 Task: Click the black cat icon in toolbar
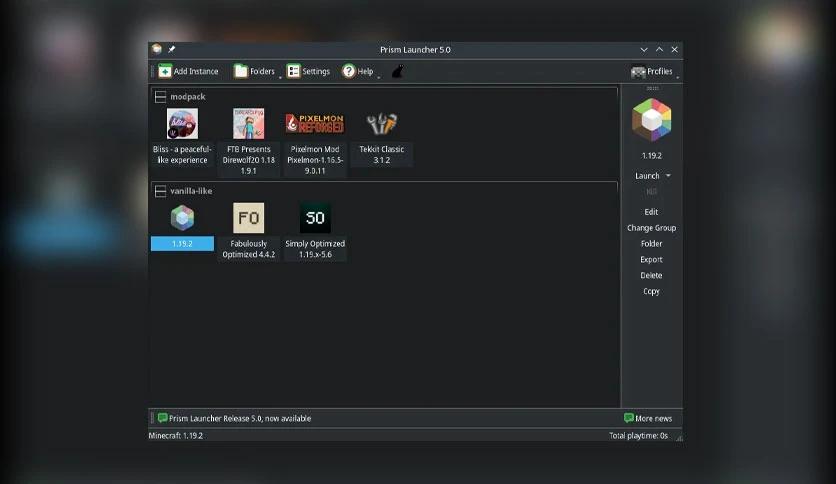[x=397, y=71]
